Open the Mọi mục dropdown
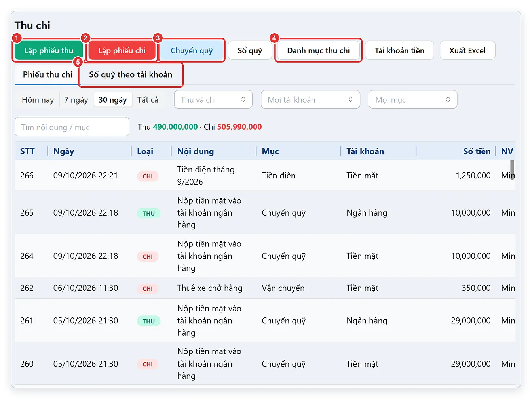 point(413,99)
